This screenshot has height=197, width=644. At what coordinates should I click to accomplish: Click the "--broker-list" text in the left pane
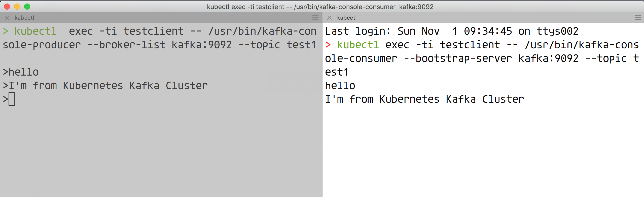[x=126, y=45]
